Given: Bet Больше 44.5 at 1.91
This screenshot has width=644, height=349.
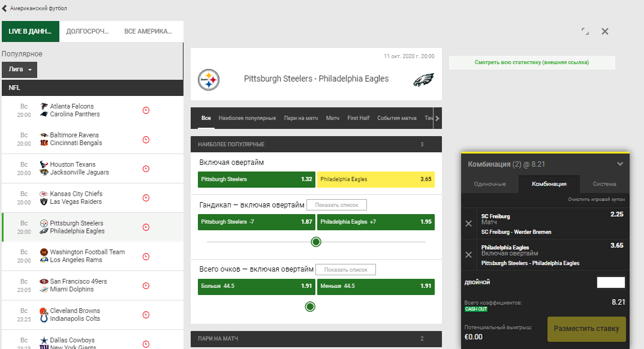Looking at the screenshot, I should tap(257, 287).
